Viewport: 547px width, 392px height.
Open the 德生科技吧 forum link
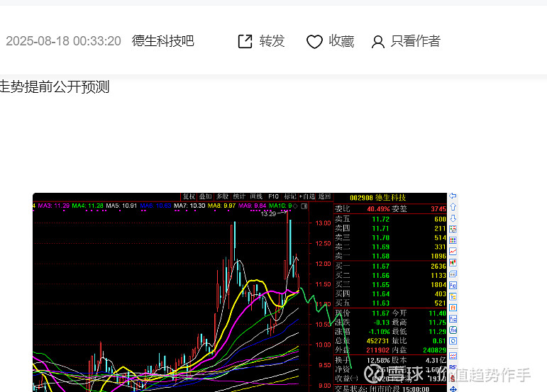[162, 41]
